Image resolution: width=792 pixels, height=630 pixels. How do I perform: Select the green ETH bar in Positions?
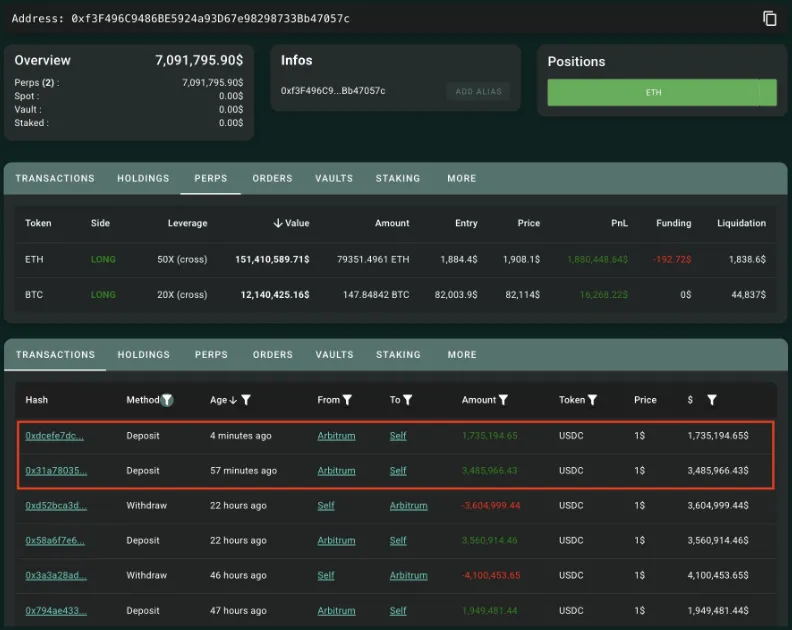tap(653, 93)
